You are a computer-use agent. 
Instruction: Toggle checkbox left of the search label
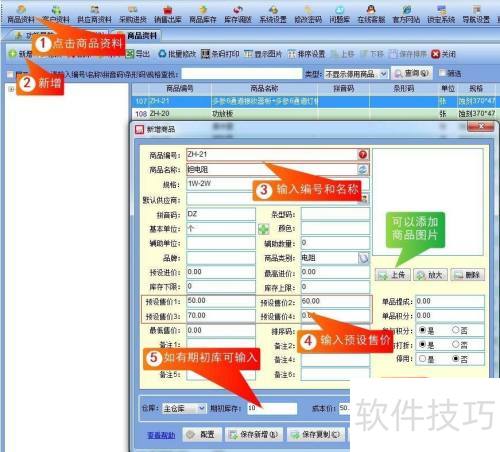10,74
